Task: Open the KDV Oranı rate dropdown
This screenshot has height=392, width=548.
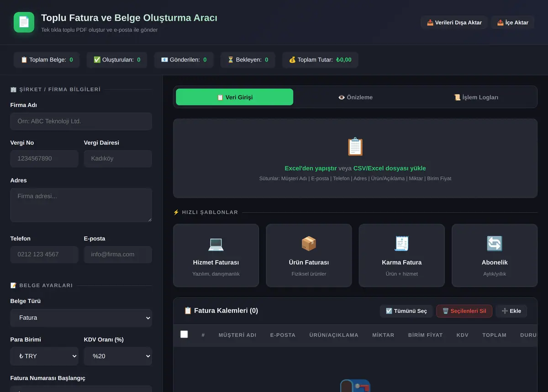Action: tap(118, 356)
